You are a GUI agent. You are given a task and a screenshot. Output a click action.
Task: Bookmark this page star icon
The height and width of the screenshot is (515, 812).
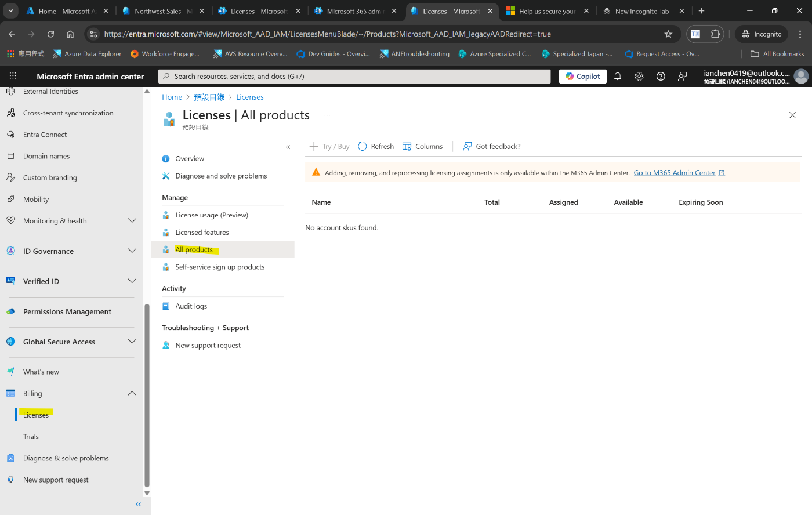coord(668,34)
